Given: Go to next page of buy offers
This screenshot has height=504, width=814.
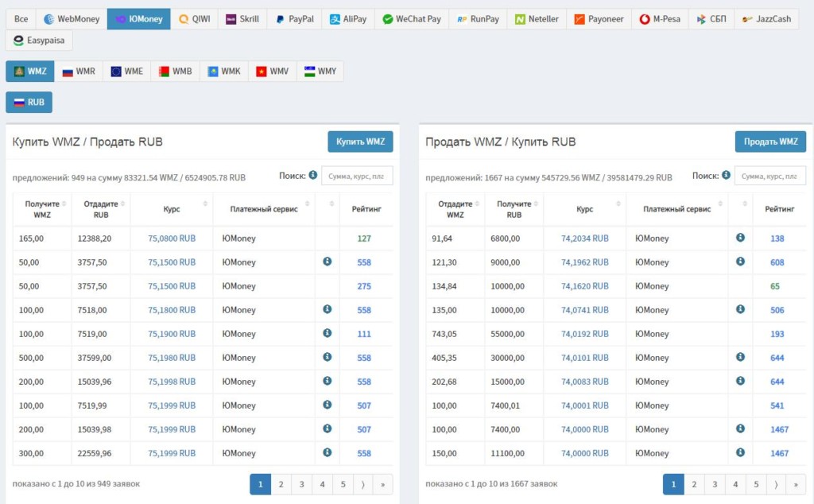Looking at the screenshot, I should (x=362, y=484).
